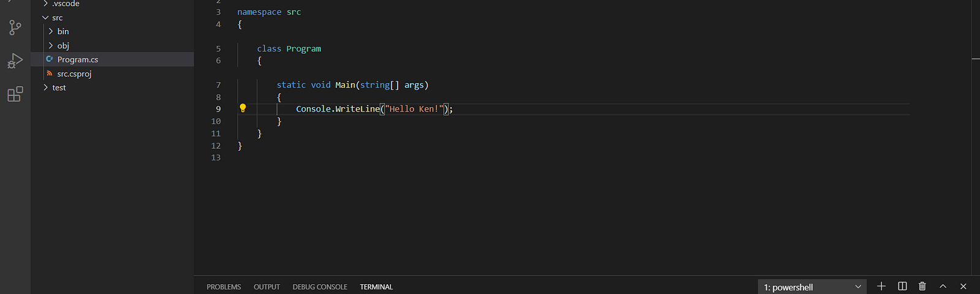
Task: Click line number 13 in gutter
Action: pyautogui.click(x=216, y=157)
